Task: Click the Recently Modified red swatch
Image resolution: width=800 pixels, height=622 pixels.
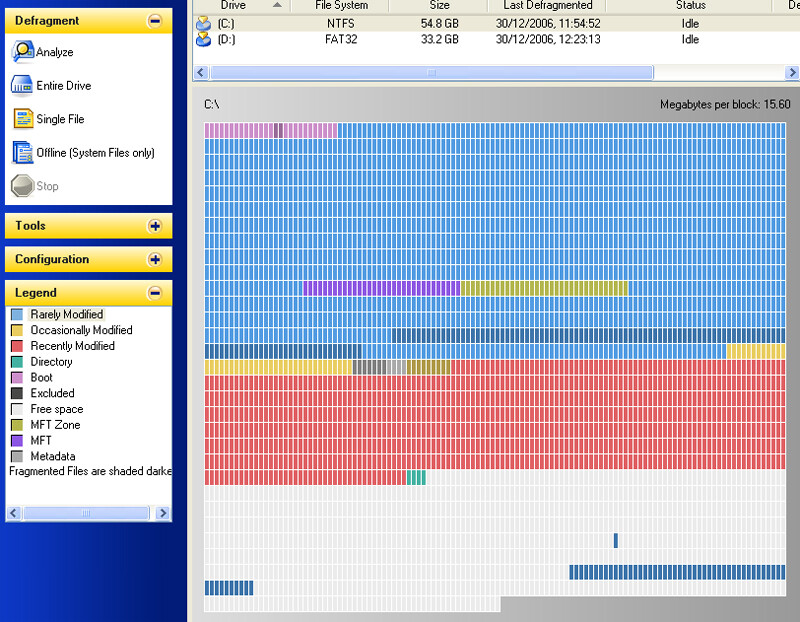Action: [x=17, y=346]
